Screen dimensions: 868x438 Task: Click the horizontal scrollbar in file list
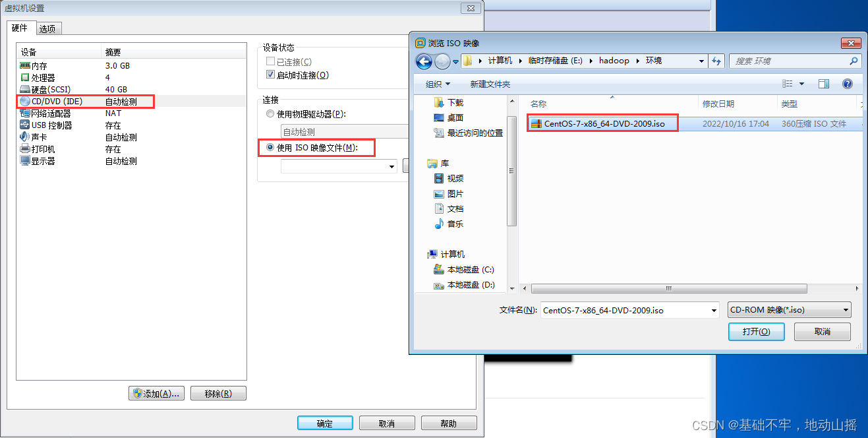tap(669, 289)
